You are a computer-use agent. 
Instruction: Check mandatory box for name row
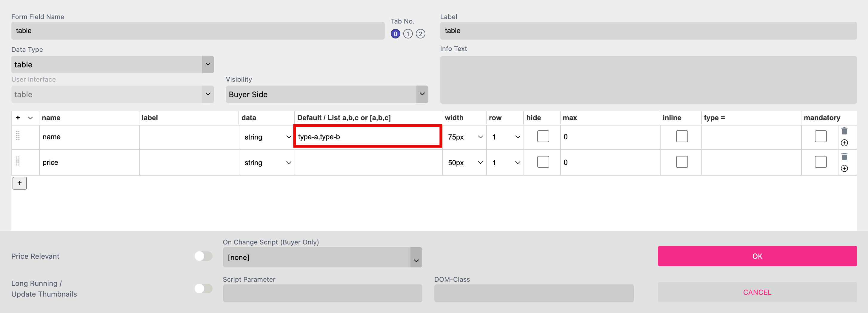pos(821,136)
